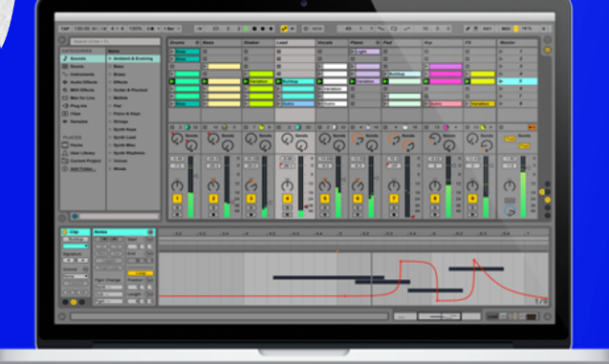Screen dimensions: 609x364
Task: Expand the Guitar & Plucked folder
Action: click(x=110, y=90)
